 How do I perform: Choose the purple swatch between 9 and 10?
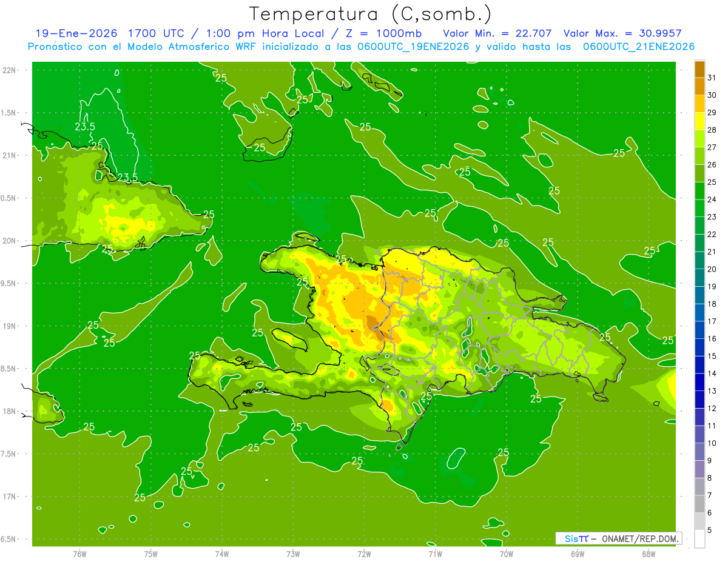[699, 452]
